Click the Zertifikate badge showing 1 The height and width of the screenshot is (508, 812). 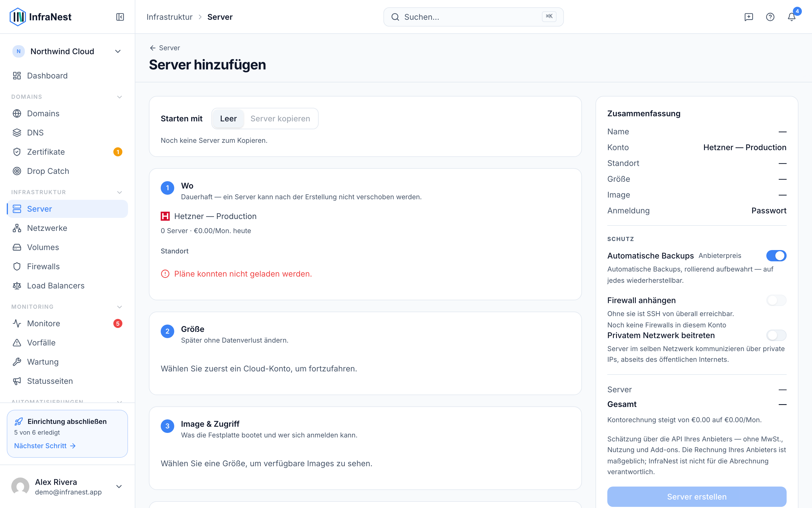(x=118, y=152)
